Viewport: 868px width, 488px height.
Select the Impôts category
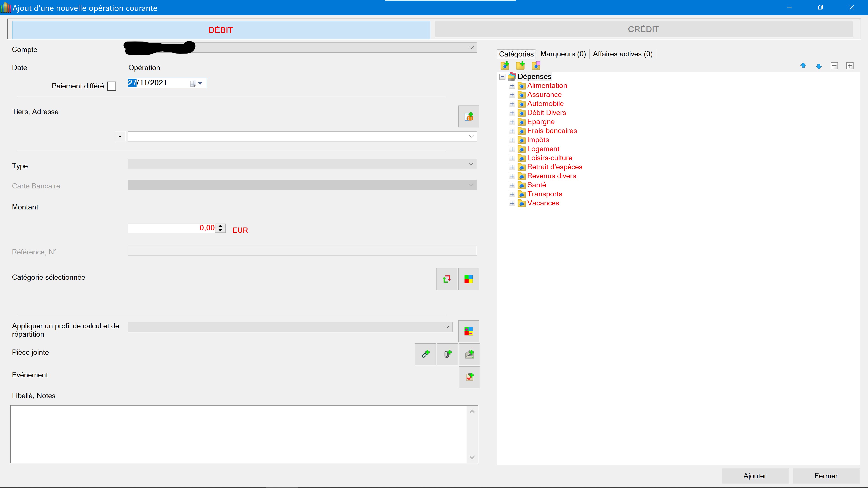click(538, 140)
